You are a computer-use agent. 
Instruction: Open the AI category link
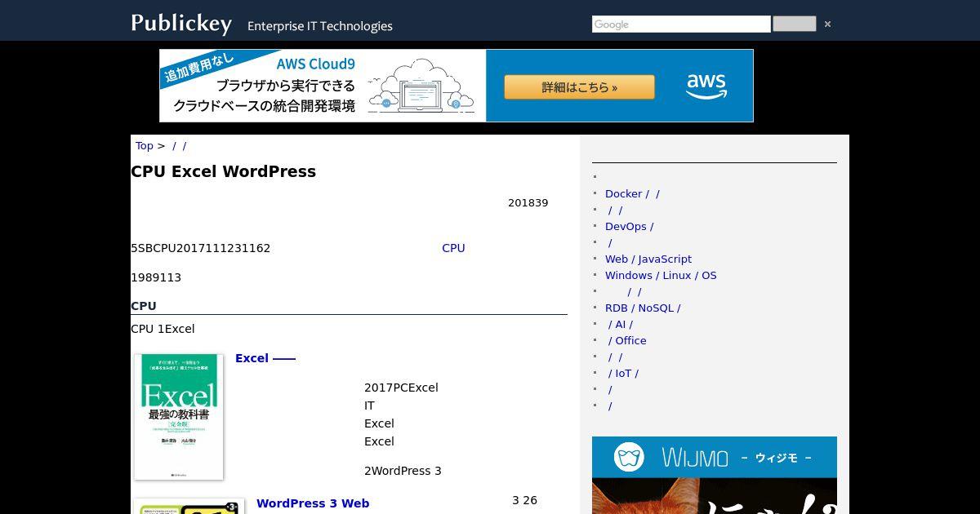click(x=621, y=325)
